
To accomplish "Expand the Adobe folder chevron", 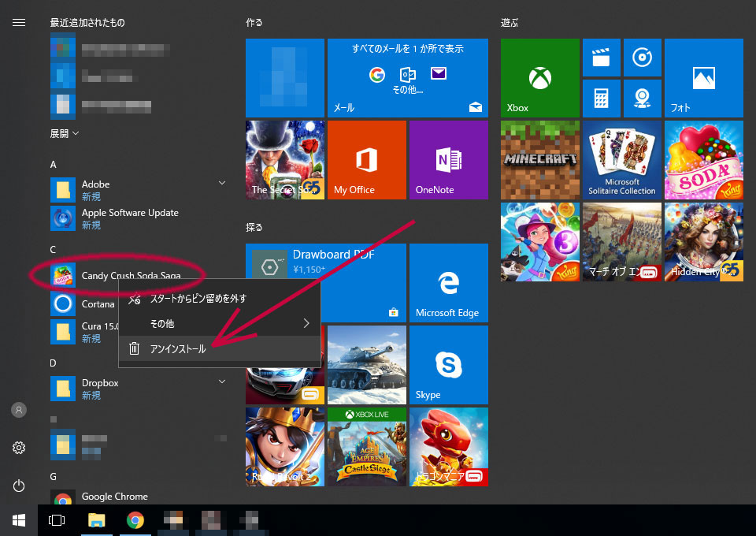I will click(x=222, y=183).
